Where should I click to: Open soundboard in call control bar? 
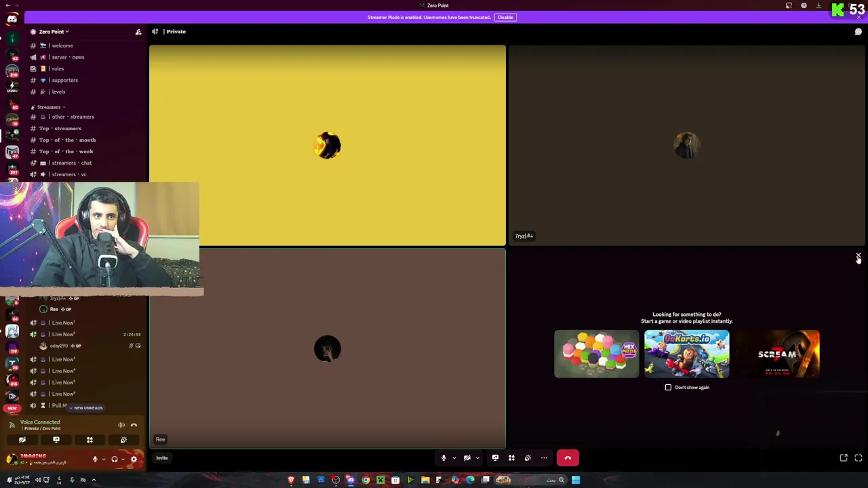528,458
